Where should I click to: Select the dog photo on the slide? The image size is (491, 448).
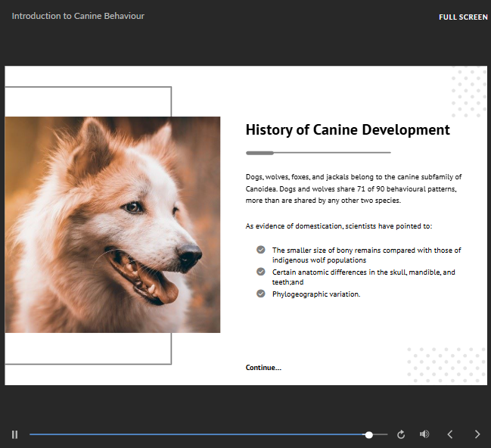pos(113,225)
